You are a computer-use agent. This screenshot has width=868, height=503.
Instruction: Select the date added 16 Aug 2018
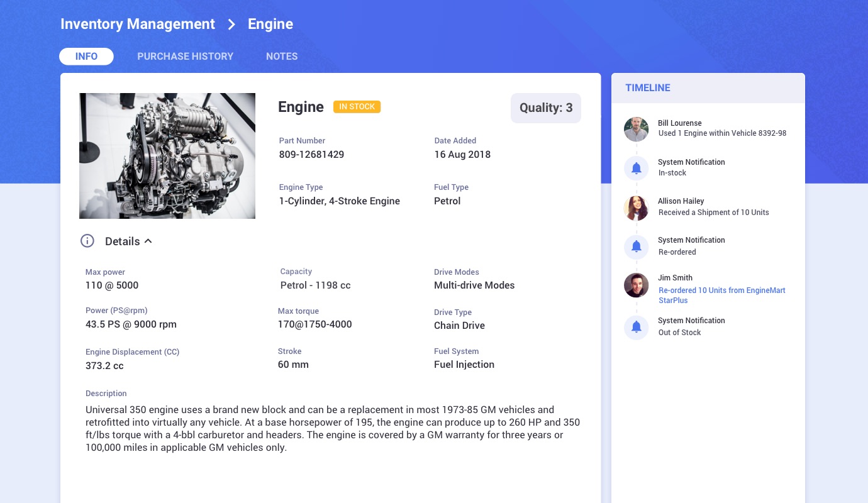462,155
